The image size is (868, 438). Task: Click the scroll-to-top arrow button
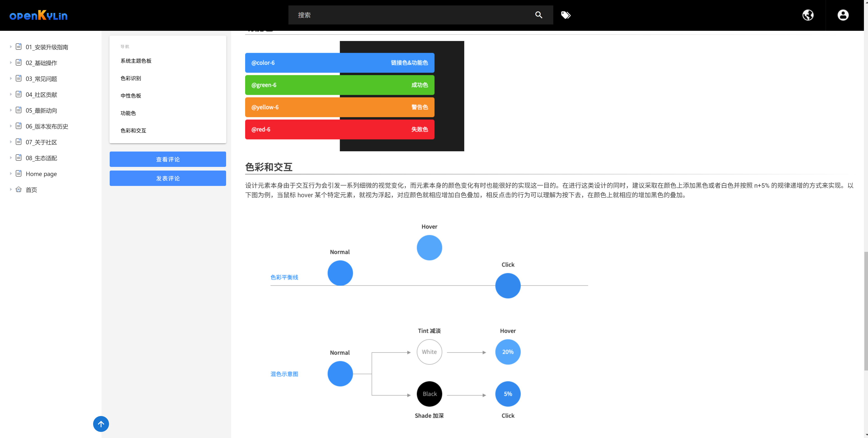pyautogui.click(x=101, y=424)
